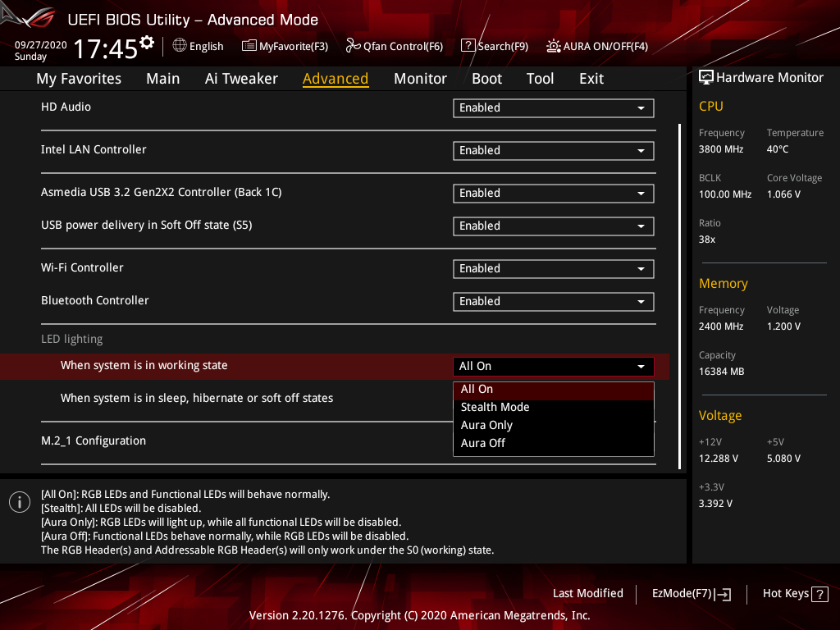840x630 pixels.
Task: Click Last Modified button
Action: (587, 594)
